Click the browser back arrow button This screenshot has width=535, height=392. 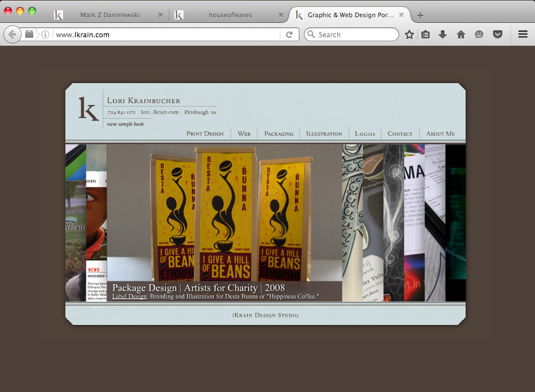coord(12,34)
